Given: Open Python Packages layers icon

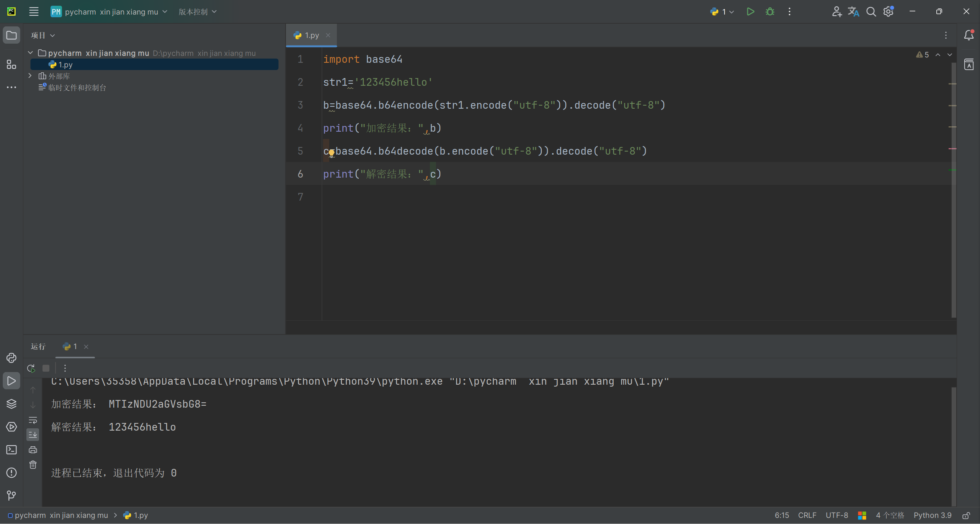Looking at the screenshot, I should [x=11, y=404].
